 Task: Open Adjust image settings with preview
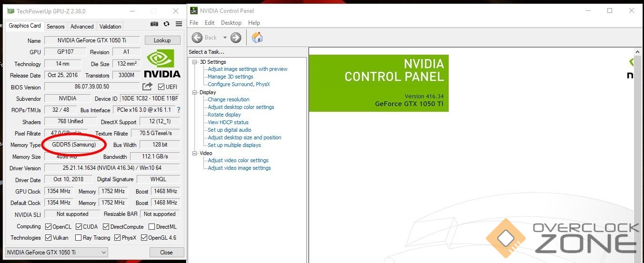(248, 69)
